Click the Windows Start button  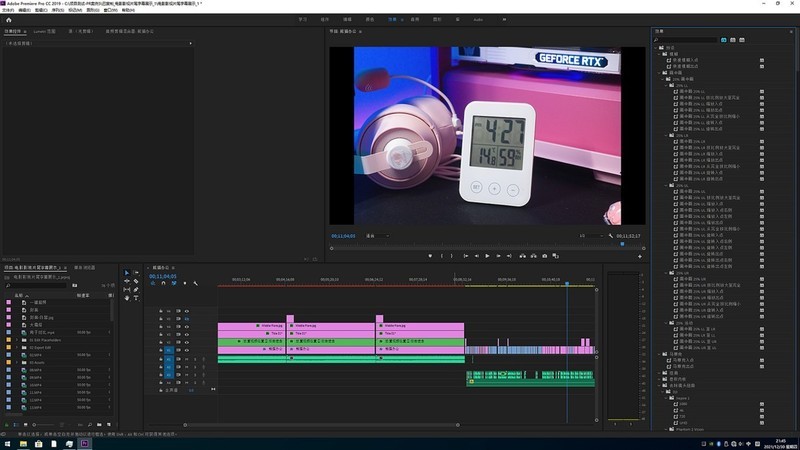pos(8,442)
